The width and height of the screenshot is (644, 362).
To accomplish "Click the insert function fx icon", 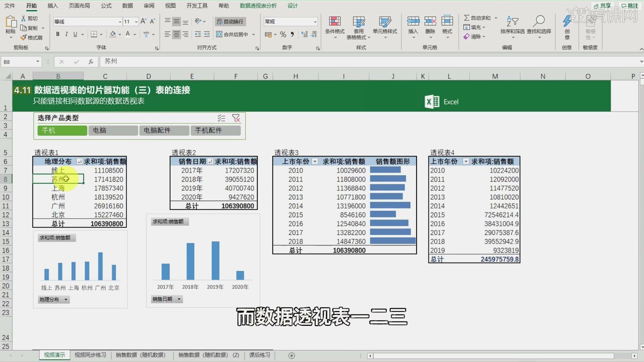I will pos(91,62).
